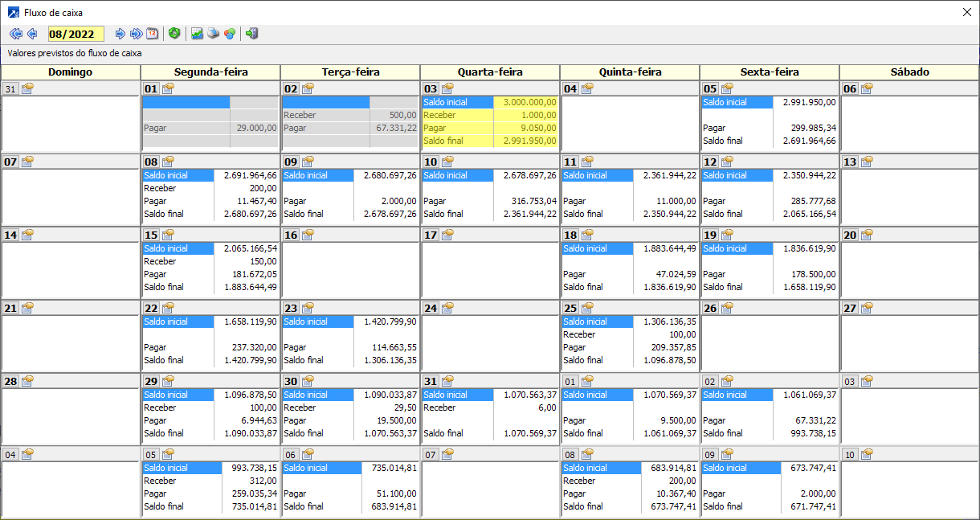This screenshot has width=980, height=520.
Task: Click the double-right arrow to jump forward
Action: [136, 34]
